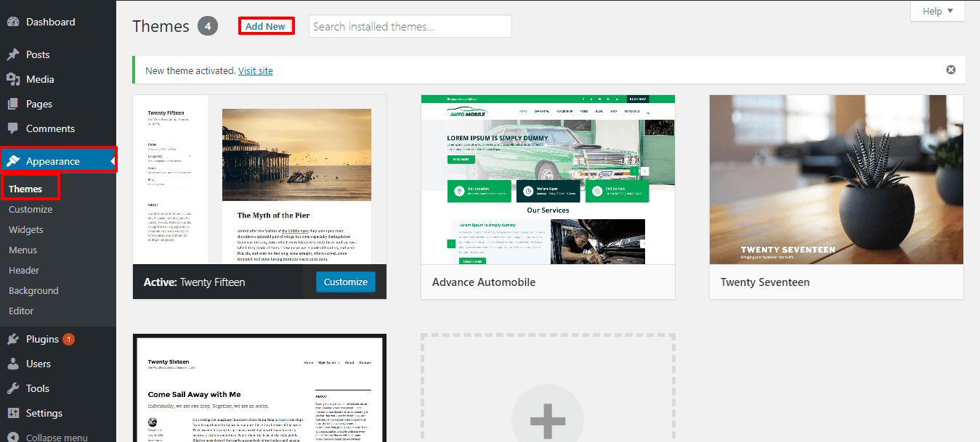The height and width of the screenshot is (442, 980).
Task: Expand the Help dropdown tab
Action: (x=937, y=11)
